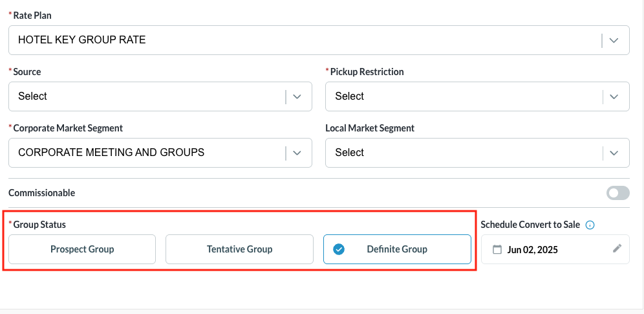Select the Definite Group status option

(x=397, y=249)
